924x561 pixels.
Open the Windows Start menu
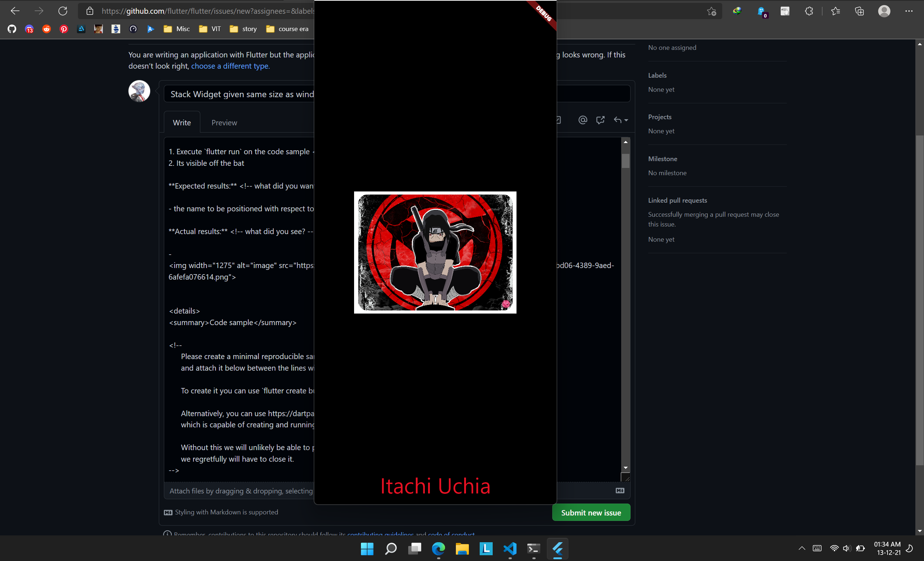point(367,549)
